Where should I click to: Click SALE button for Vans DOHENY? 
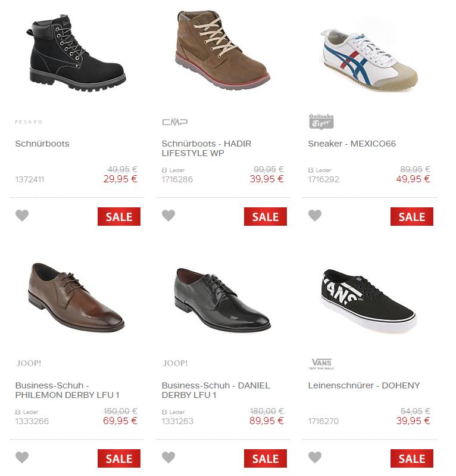412,459
